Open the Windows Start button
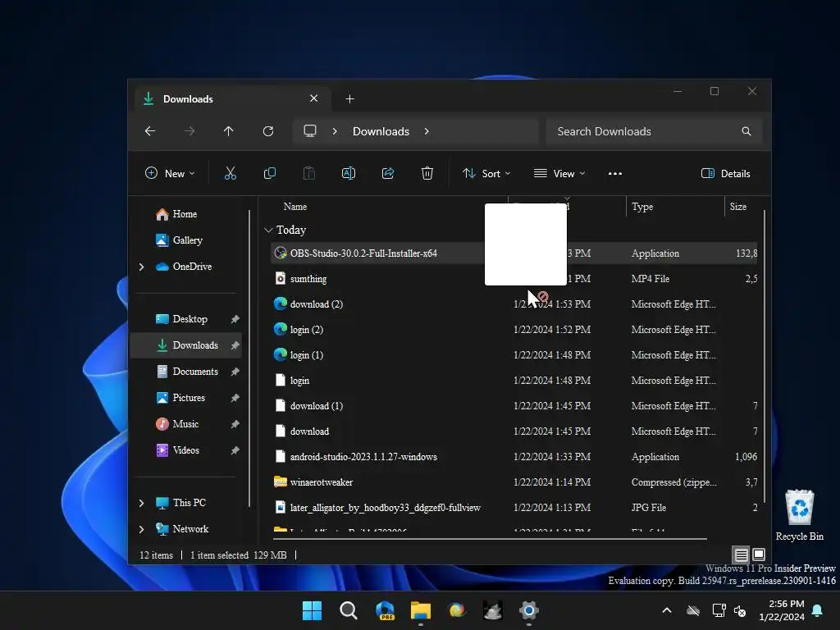Image resolution: width=840 pixels, height=630 pixels. (x=312, y=610)
